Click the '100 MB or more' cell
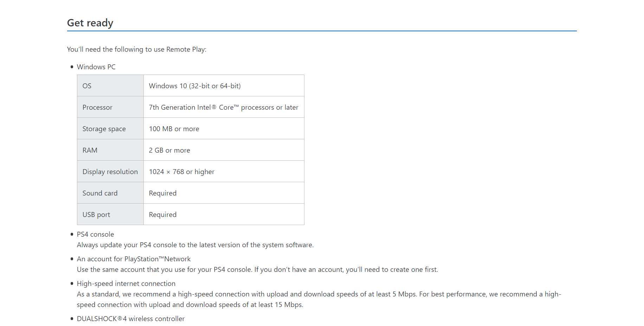This screenshot has height=326, width=644. pos(174,129)
